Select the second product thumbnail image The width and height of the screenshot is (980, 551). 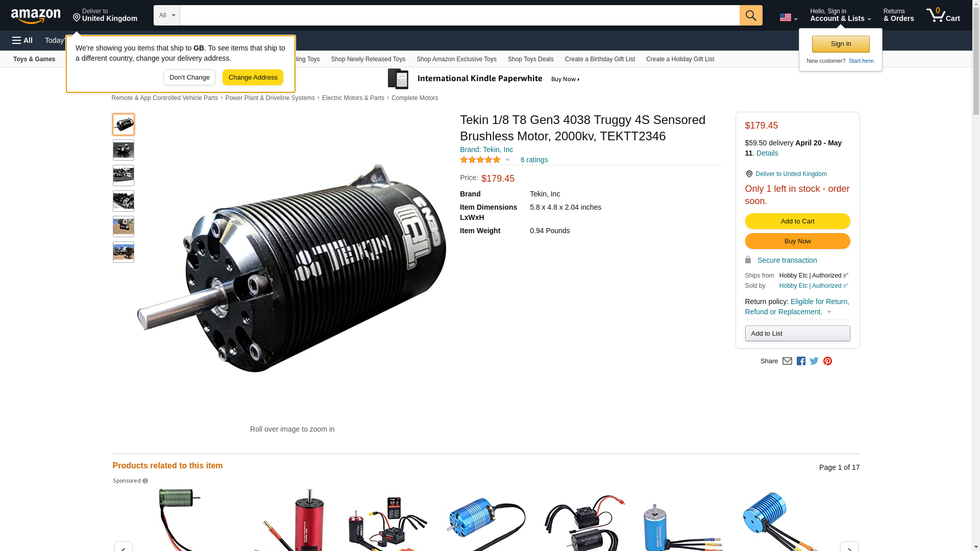(124, 150)
